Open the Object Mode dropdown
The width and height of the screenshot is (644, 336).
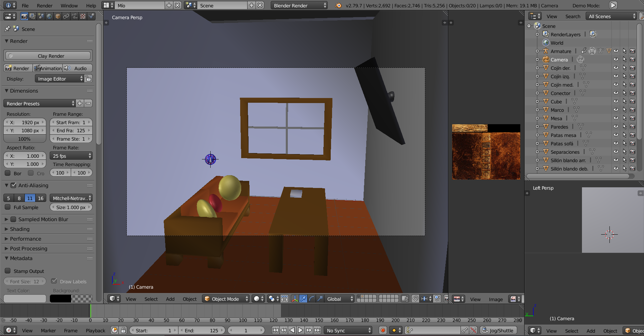[226, 299]
